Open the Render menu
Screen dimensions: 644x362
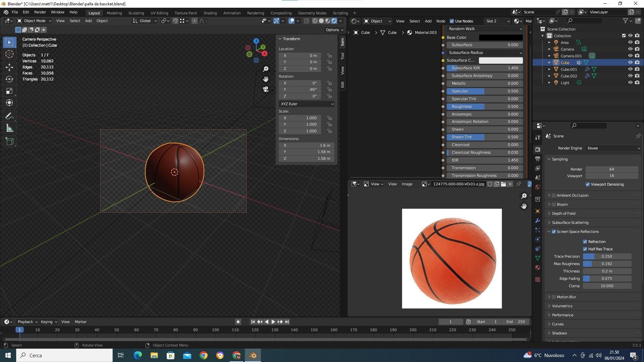[x=40, y=12]
